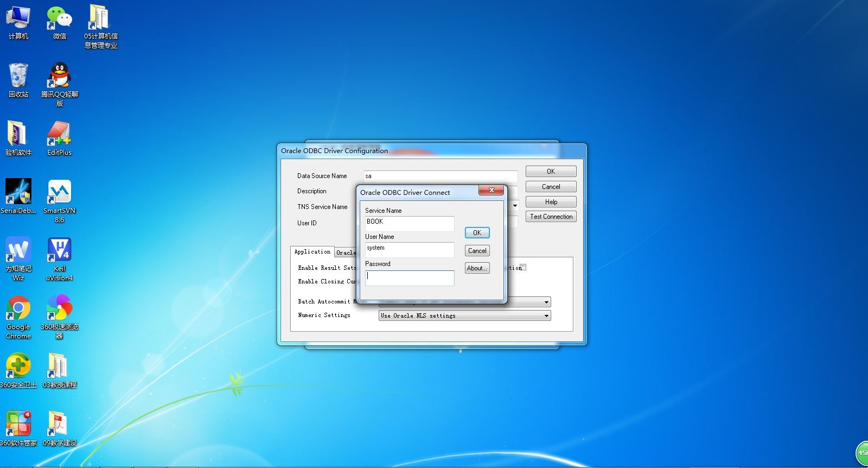The image size is (868, 468).
Task: Select the 03教授课程 folder shortcut
Action: 60,370
